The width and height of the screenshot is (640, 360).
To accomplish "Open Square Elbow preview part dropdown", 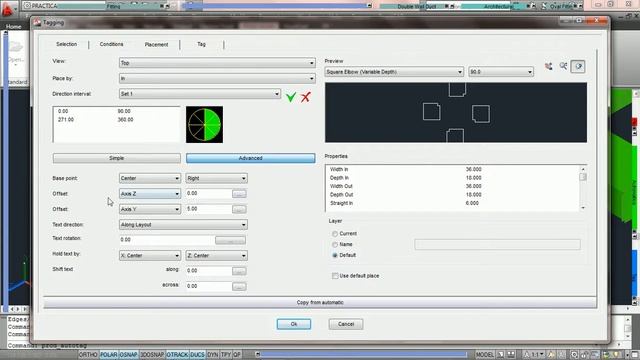I will [x=394, y=72].
